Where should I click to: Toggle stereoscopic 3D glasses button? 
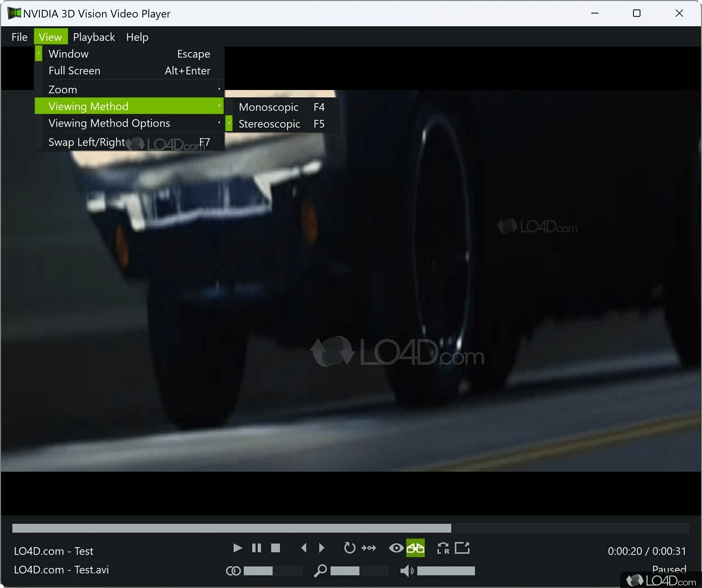[x=415, y=548]
